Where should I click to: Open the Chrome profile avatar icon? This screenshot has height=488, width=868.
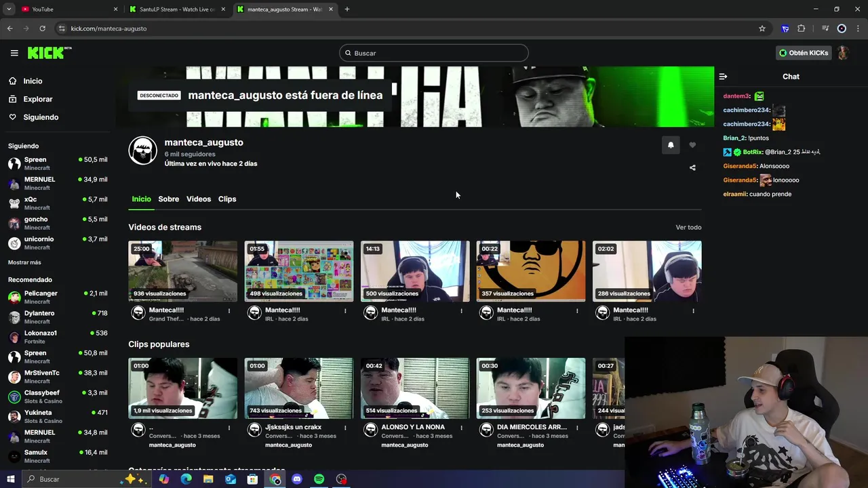point(842,28)
